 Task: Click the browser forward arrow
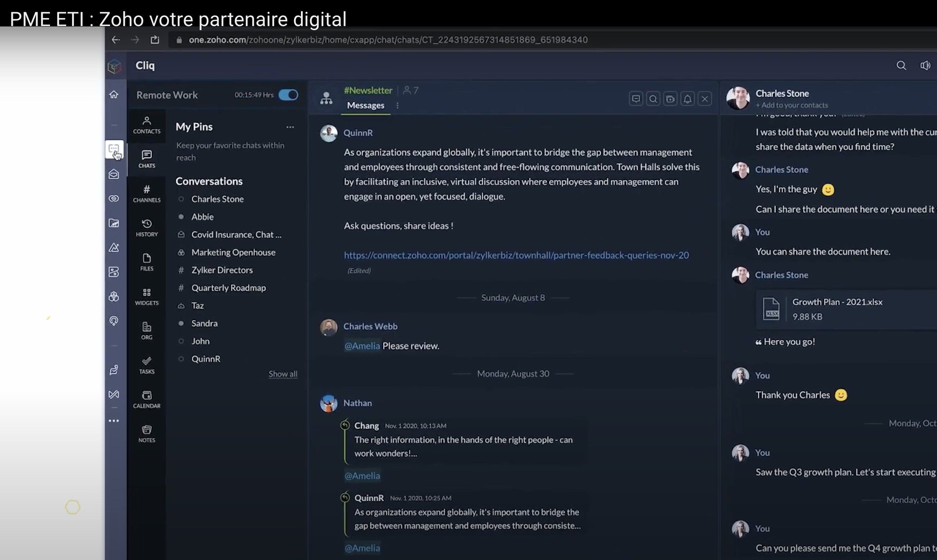(135, 40)
